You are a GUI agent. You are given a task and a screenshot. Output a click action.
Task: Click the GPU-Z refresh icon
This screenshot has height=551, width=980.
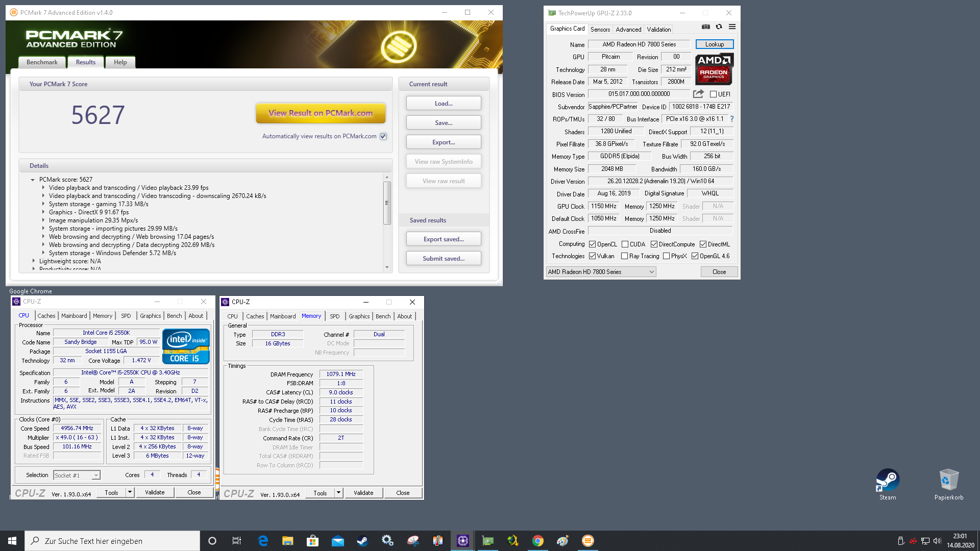[x=719, y=27]
